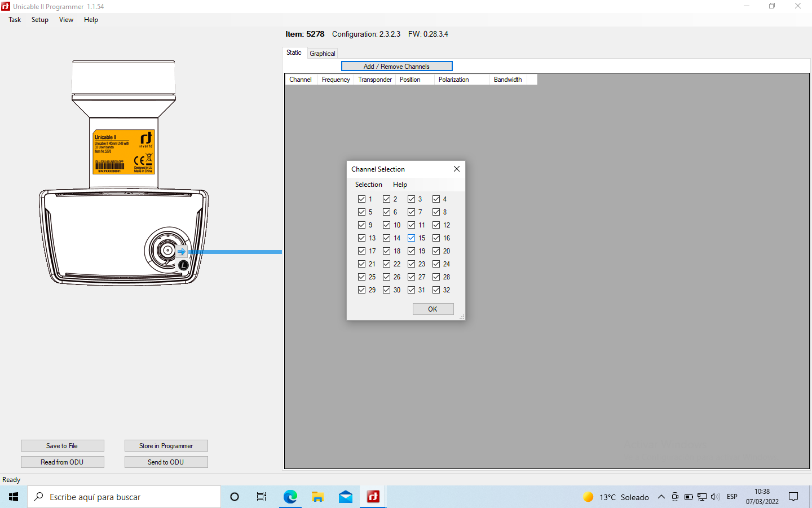Show hidden system tray icons

tap(661, 497)
